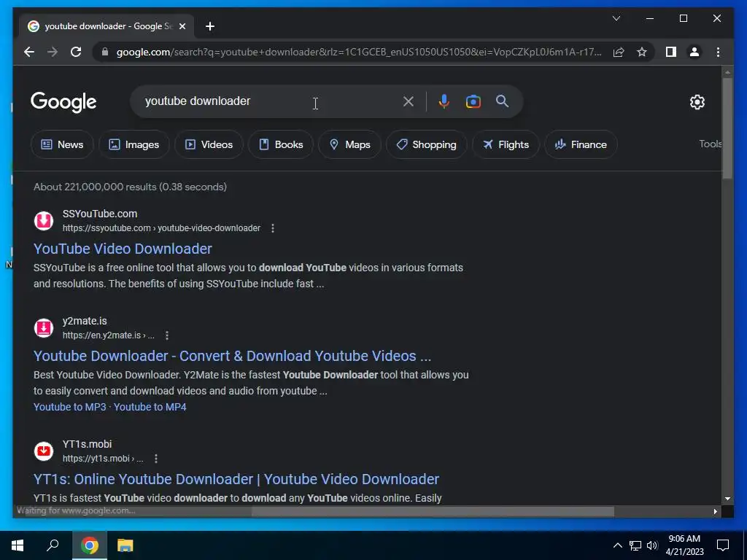
Task: Open the Youtube to MP3 sitelink
Action: coord(69,407)
